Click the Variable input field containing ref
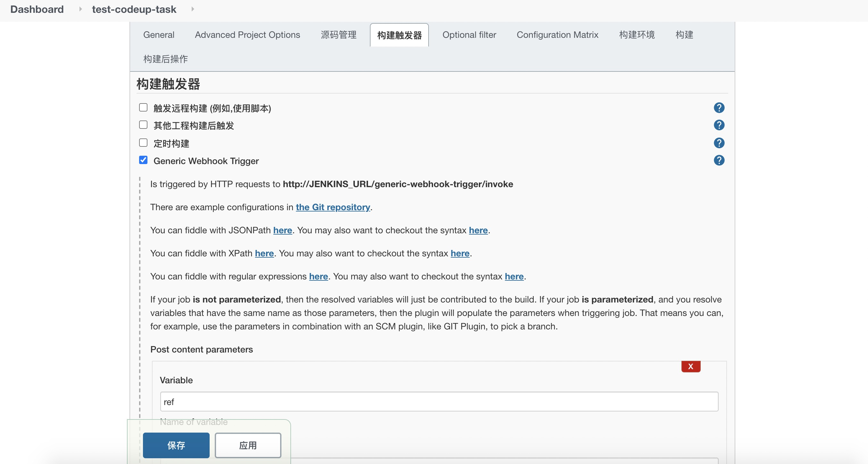Viewport: 868px width, 464px height. [439, 401]
